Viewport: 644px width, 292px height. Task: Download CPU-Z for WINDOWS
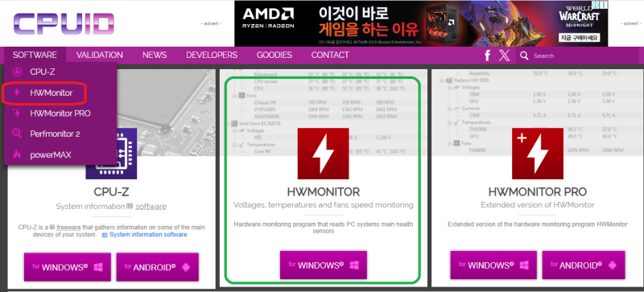coord(68,267)
